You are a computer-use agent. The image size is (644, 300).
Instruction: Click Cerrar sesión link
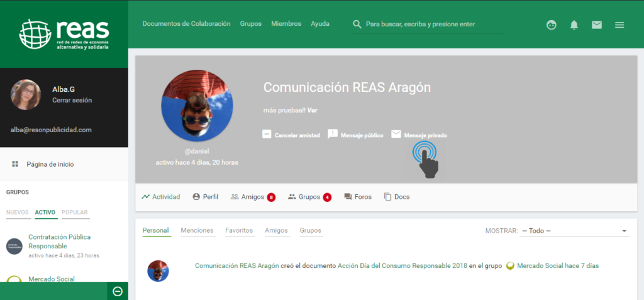coord(72,100)
